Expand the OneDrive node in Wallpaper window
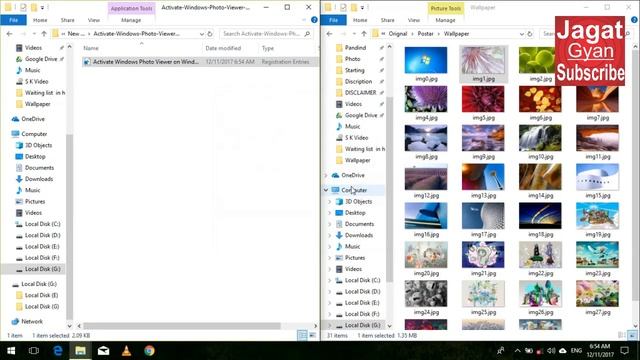Screen dimensions: 640x360 (326, 175)
